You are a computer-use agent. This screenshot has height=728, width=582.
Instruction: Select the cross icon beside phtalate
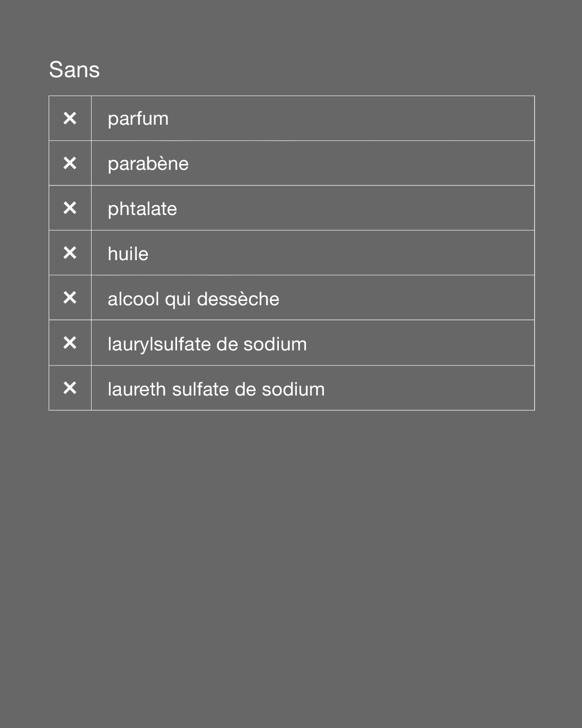tap(70, 208)
